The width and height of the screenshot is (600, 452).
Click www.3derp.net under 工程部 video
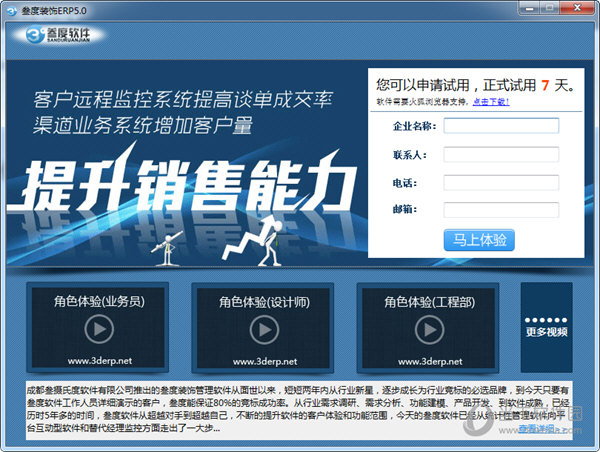click(430, 361)
